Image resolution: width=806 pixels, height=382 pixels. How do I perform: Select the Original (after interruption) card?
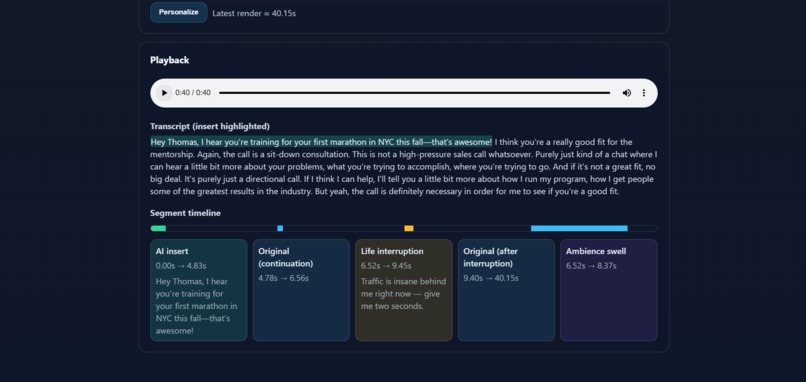[506, 290]
